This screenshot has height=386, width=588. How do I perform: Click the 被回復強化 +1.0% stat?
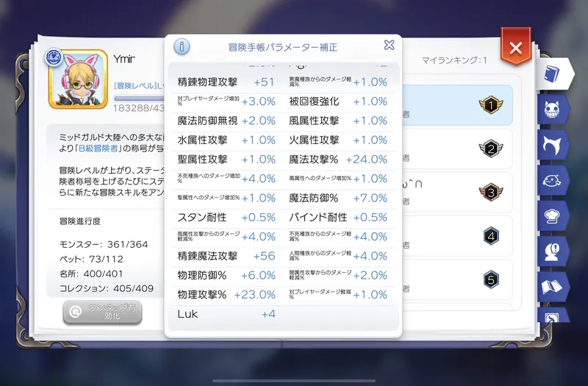point(338,101)
